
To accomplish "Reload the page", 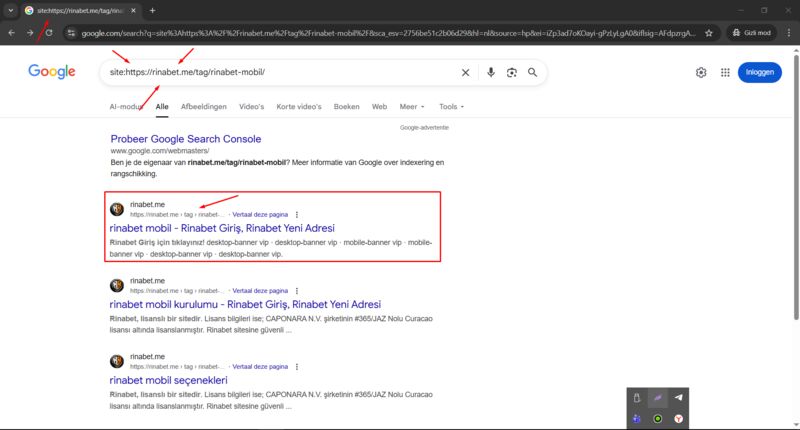I will click(x=48, y=33).
